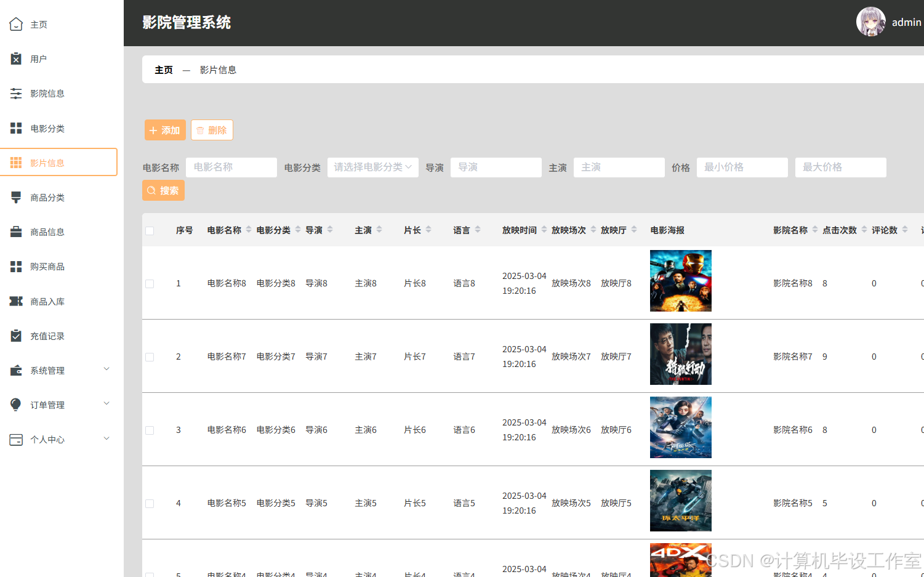Click the 导演6 cell
Screen dimensions: 924x577
pyautogui.click(x=316, y=430)
